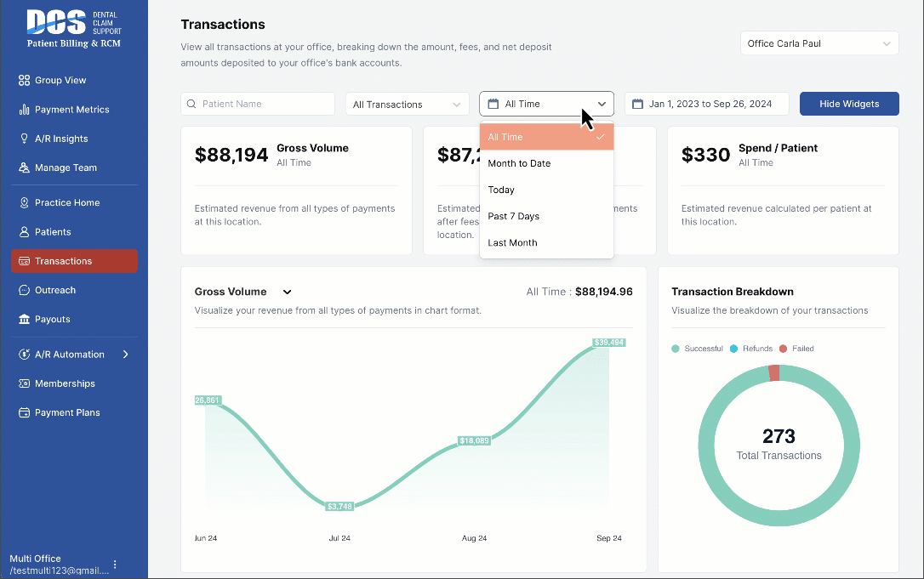Click the Payment Plans icon
The height and width of the screenshot is (579, 924).
[x=25, y=412]
